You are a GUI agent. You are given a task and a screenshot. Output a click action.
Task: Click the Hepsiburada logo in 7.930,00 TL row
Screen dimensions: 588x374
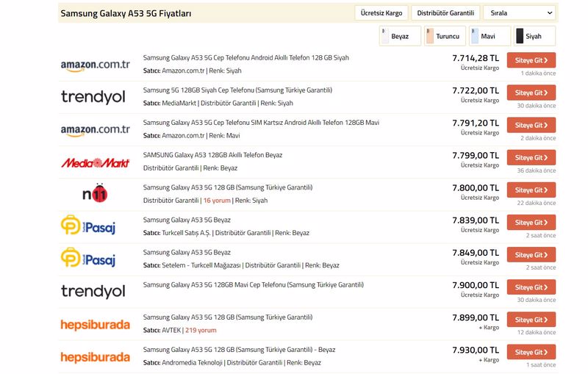point(96,357)
